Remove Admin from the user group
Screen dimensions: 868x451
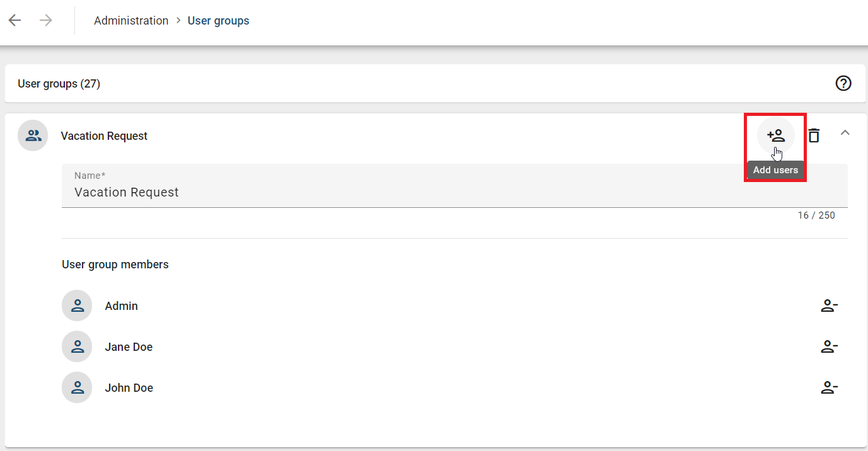[829, 305]
